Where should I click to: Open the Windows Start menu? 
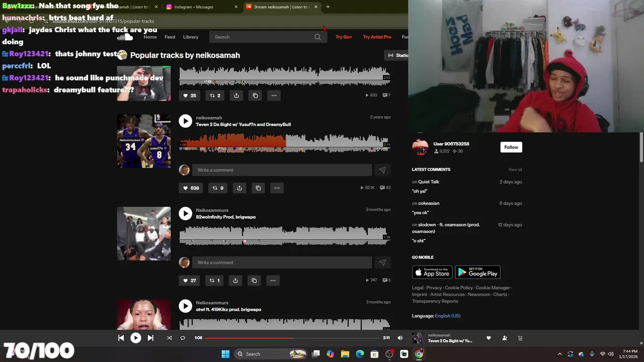(225, 354)
